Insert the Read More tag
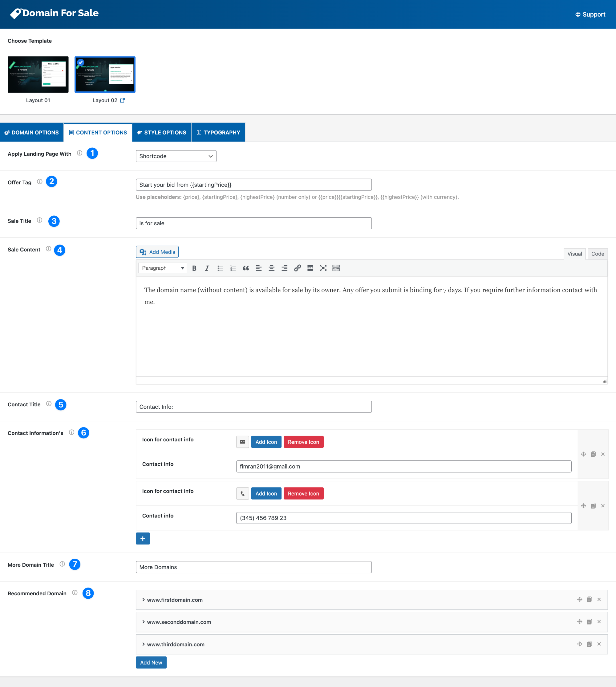The width and height of the screenshot is (616, 687). (x=310, y=268)
